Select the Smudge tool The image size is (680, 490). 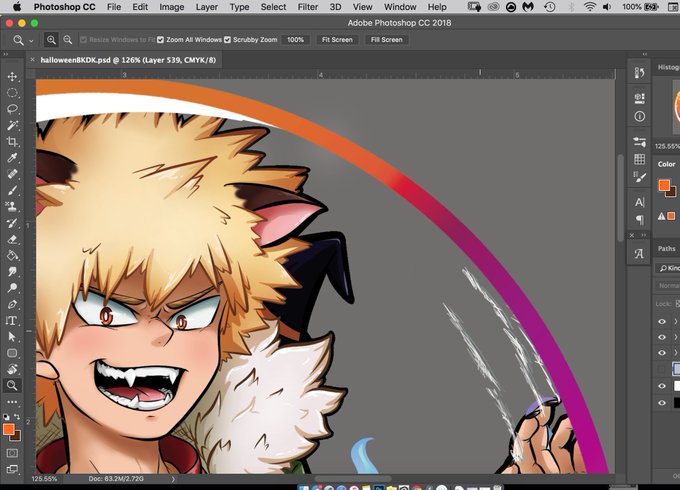pos(12,271)
